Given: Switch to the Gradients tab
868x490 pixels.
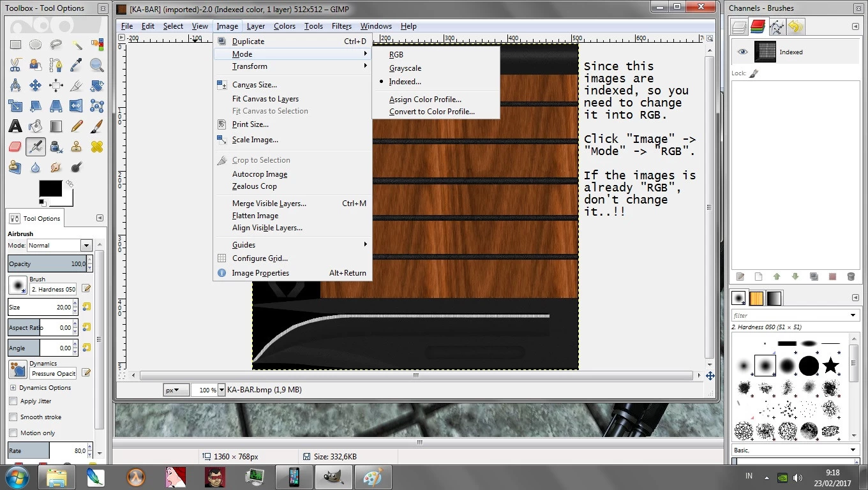Looking at the screenshot, I should click(774, 298).
